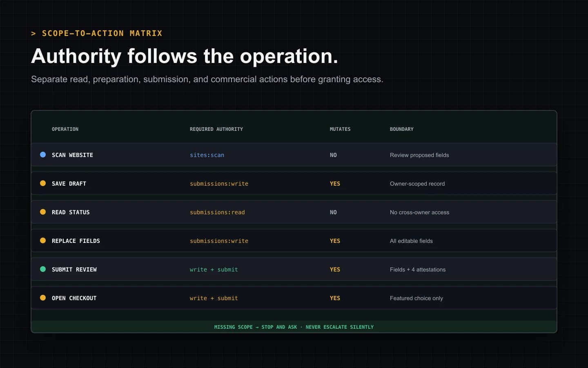This screenshot has width=588, height=368.
Task: Click NO in the Read Status row
Action: pos(333,212)
